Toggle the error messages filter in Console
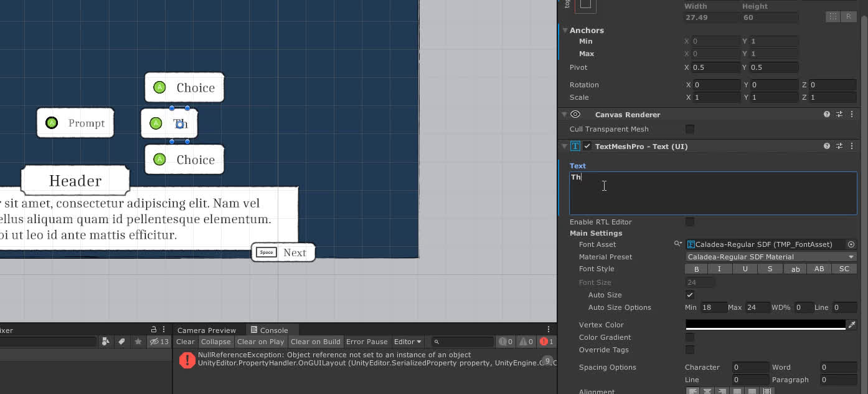This screenshot has width=868, height=394. (x=547, y=342)
